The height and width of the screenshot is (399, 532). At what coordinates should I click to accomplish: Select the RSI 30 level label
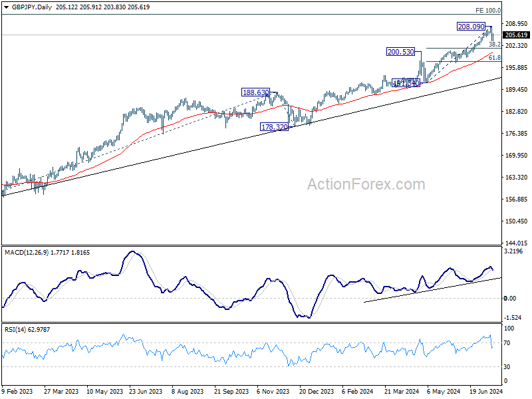507,367
